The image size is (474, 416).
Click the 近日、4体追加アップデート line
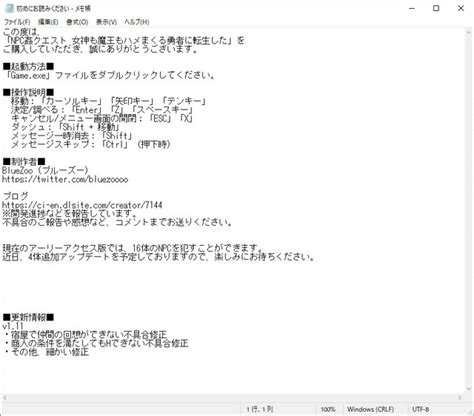pyautogui.click(x=158, y=257)
